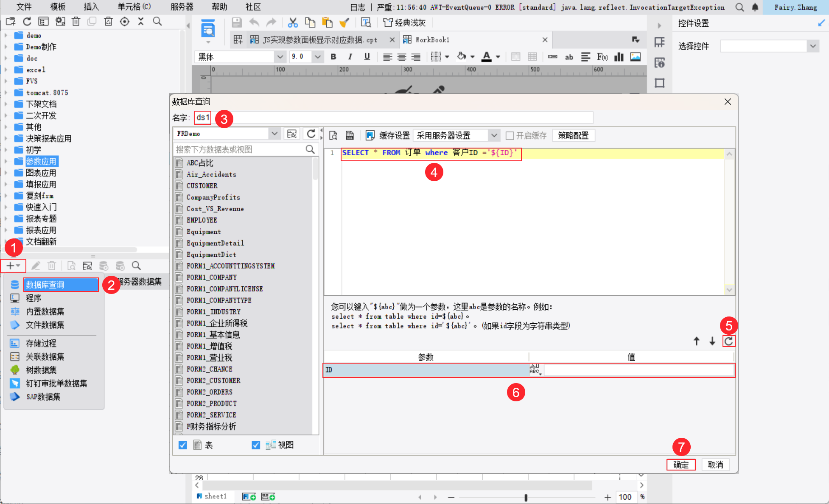Open the 采用服务器设置 cache dropdown

[x=494, y=136]
